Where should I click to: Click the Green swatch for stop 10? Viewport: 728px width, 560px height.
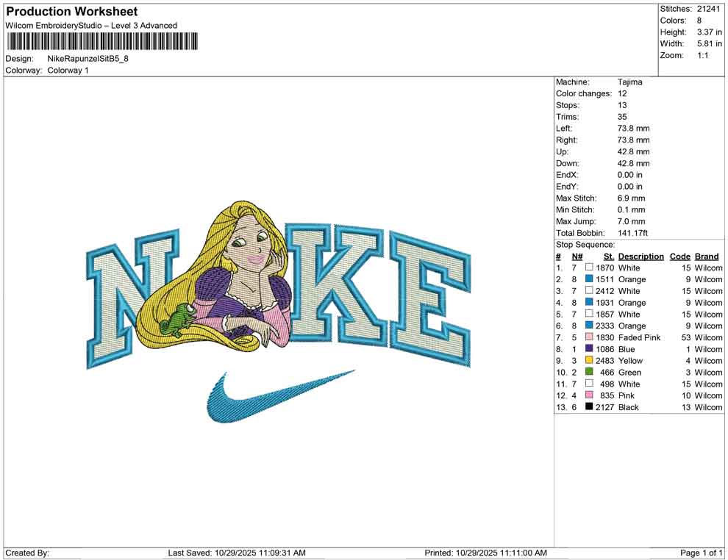(x=586, y=373)
